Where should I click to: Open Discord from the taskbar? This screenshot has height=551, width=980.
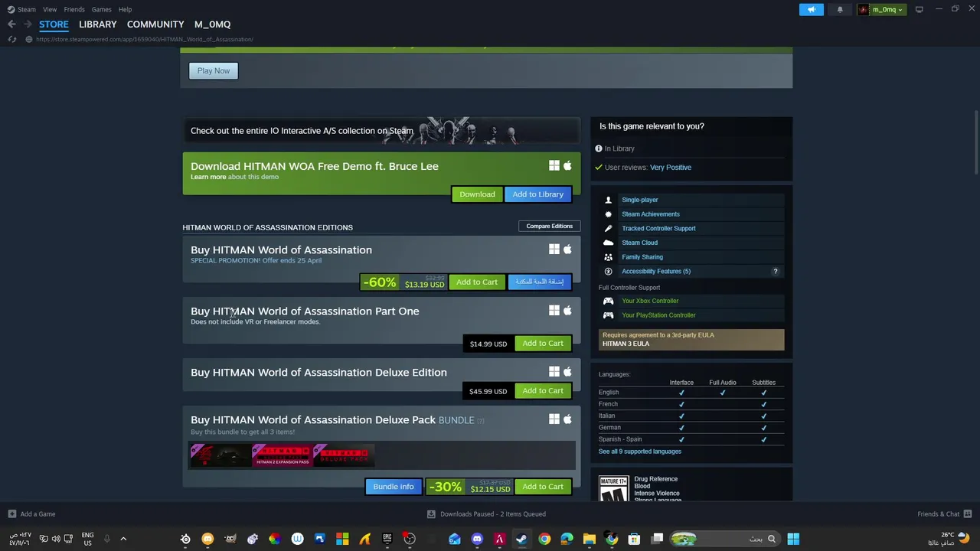click(477, 539)
